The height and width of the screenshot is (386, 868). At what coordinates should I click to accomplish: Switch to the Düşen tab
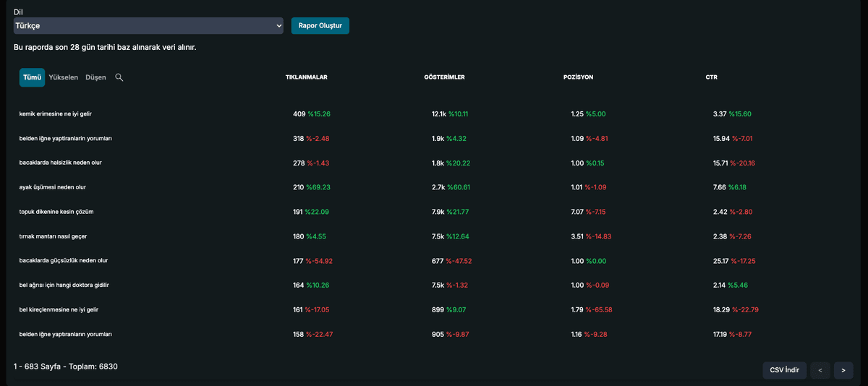95,77
